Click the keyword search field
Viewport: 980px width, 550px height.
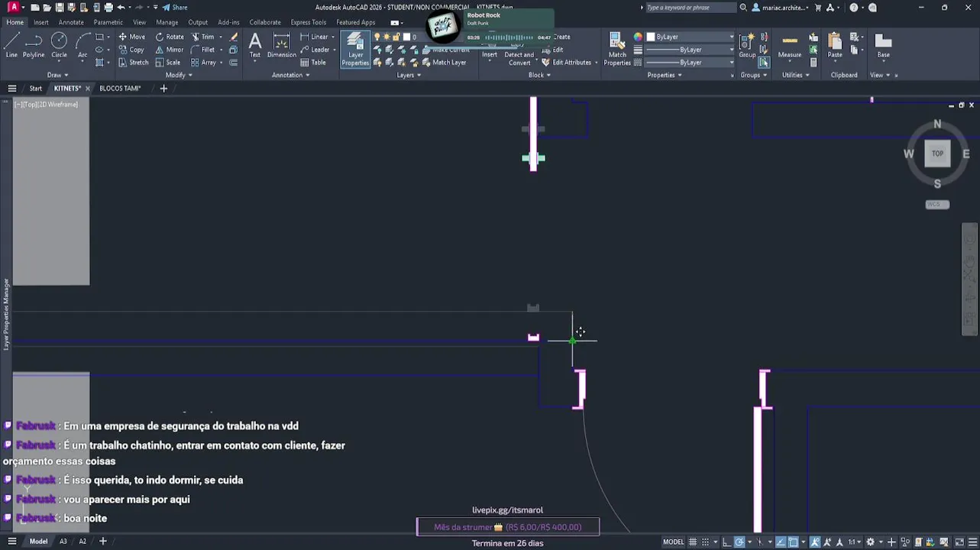tap(691, 8)
